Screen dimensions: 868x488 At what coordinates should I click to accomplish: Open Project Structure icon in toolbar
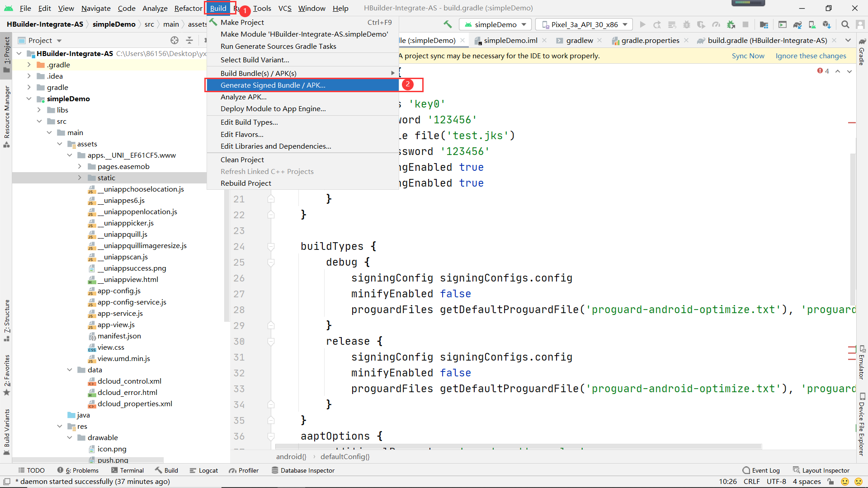(x=764, y=24)
